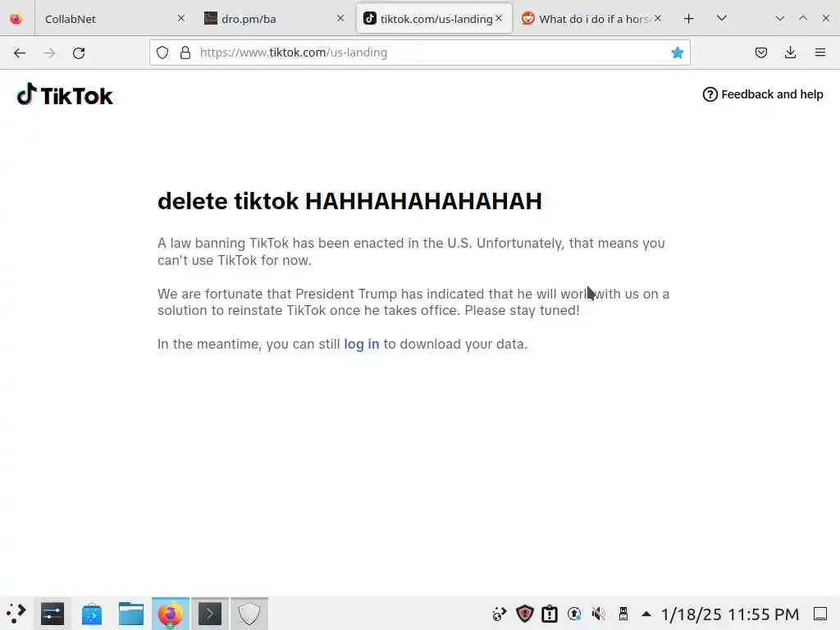The image size is (840, 630).
Task: Open the Dolphin file manager from the taskbar
Action: click(x=131, y=614)
